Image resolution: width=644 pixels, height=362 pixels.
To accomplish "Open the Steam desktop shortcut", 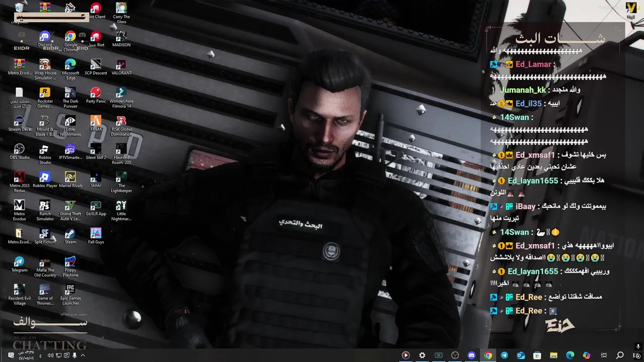I will (70, 236).
